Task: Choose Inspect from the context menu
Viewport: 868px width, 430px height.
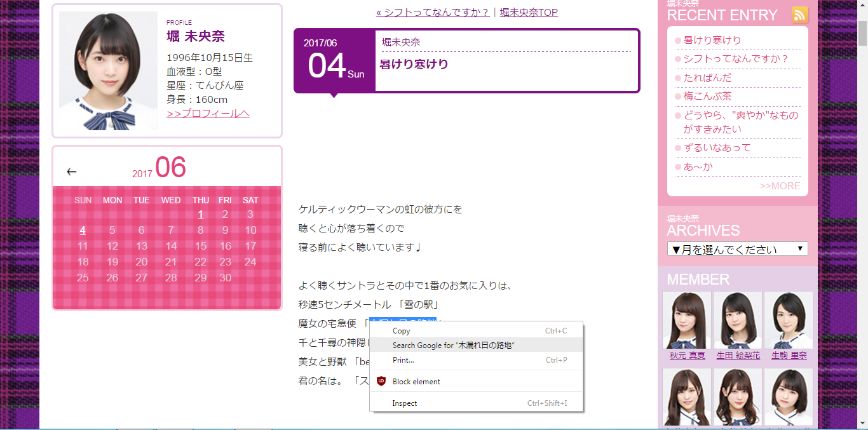Action: point(477,403)
